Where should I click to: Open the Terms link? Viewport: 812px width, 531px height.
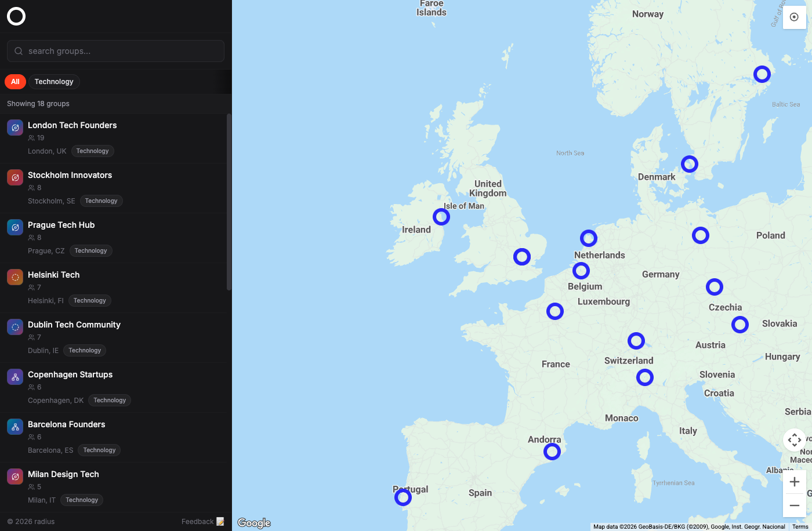[800, 526]
